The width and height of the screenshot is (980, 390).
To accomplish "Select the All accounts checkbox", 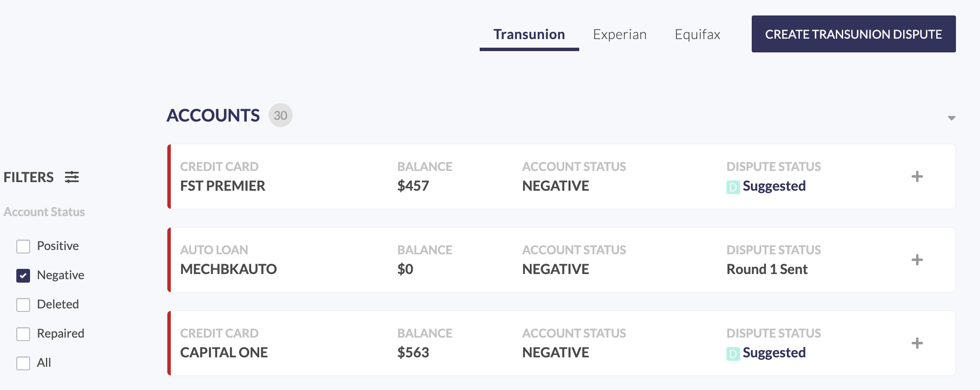I will (23, 363).
